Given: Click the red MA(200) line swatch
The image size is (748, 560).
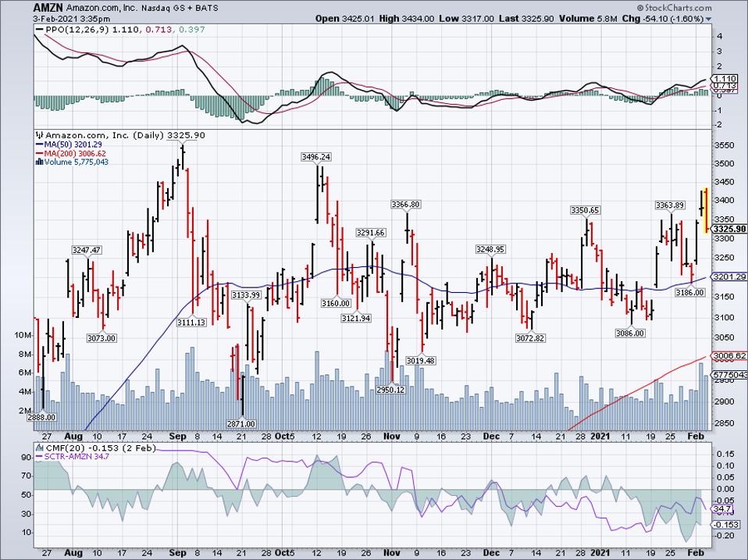Looking at the screenshot, I should tap(39, 153).
